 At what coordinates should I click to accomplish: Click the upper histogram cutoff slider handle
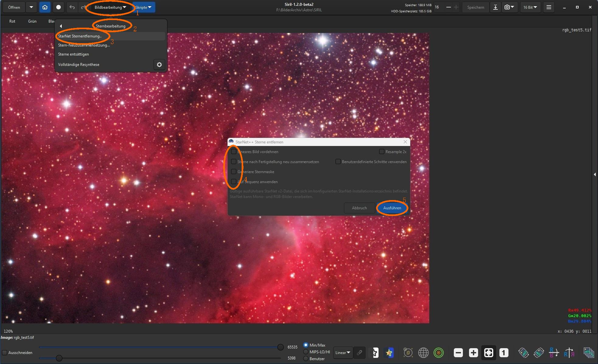coord(280,347)
